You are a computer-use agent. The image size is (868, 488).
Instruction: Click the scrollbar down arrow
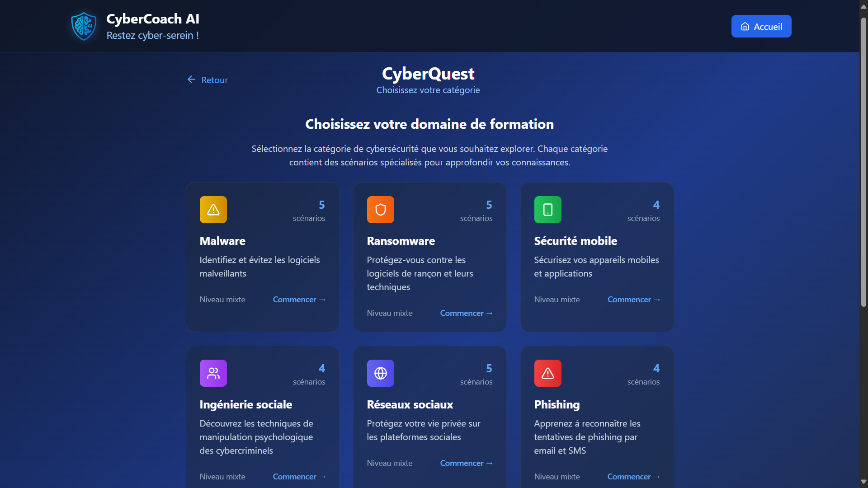pos(863,482)
